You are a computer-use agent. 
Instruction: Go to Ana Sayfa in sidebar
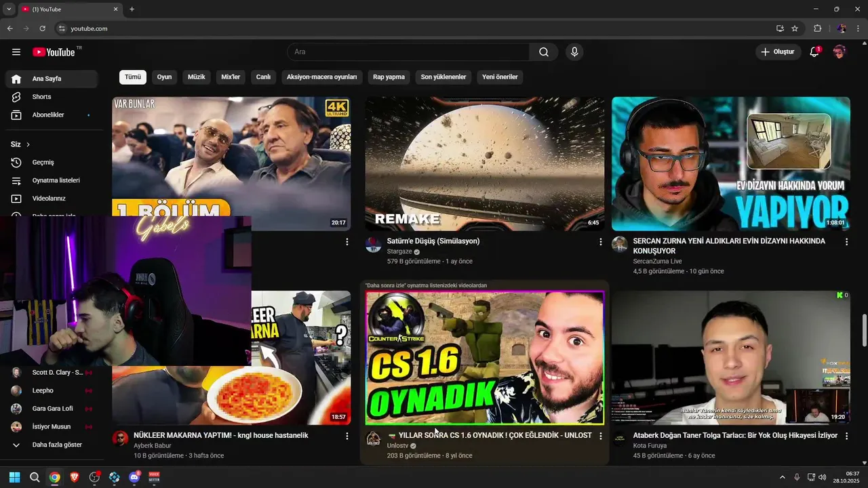[52, 79]
